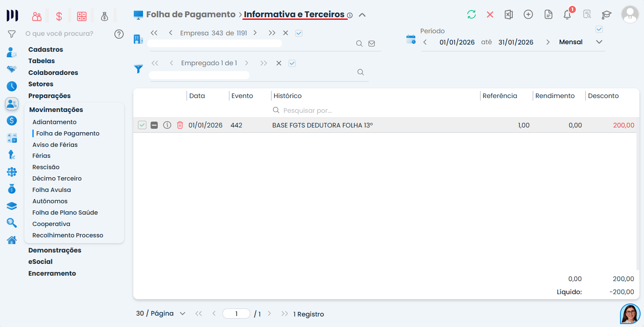Viewport: 644px width, 327px height.
Task: Open the layers stack module in sidebar
Action: coord(12,206)
